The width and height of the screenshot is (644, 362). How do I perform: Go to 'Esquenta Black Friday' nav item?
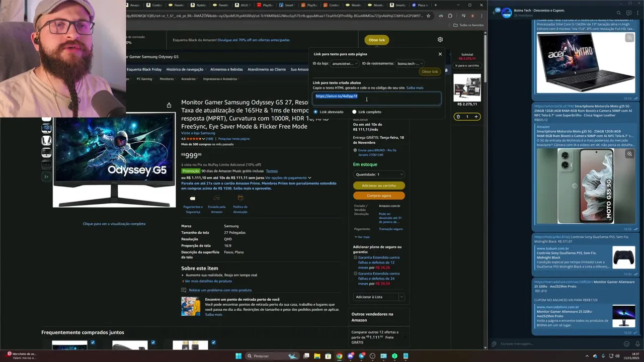(144, 69)
